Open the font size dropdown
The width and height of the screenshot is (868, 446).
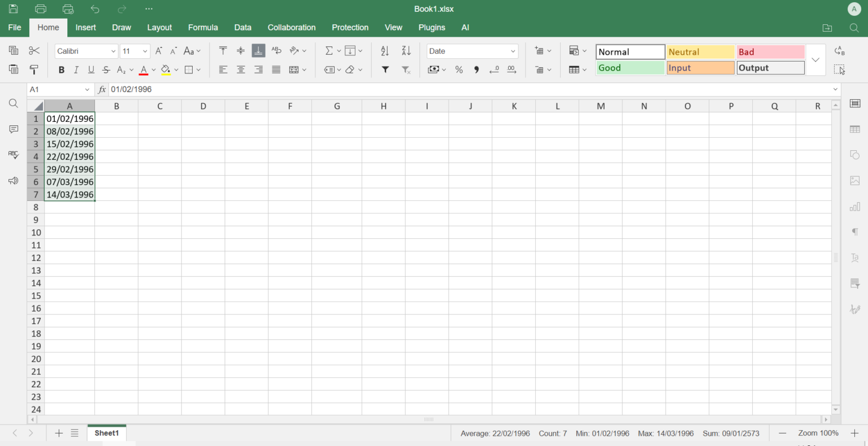[144, 51]
